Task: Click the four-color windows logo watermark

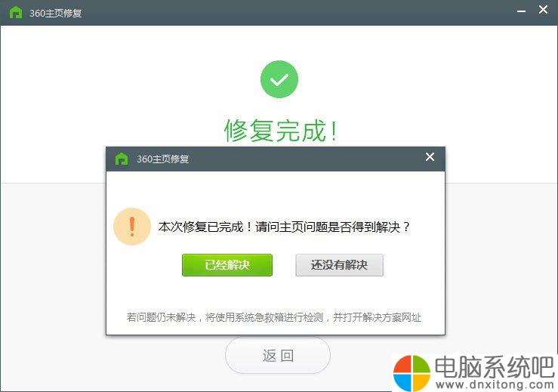Action: [x=412, y=373]
